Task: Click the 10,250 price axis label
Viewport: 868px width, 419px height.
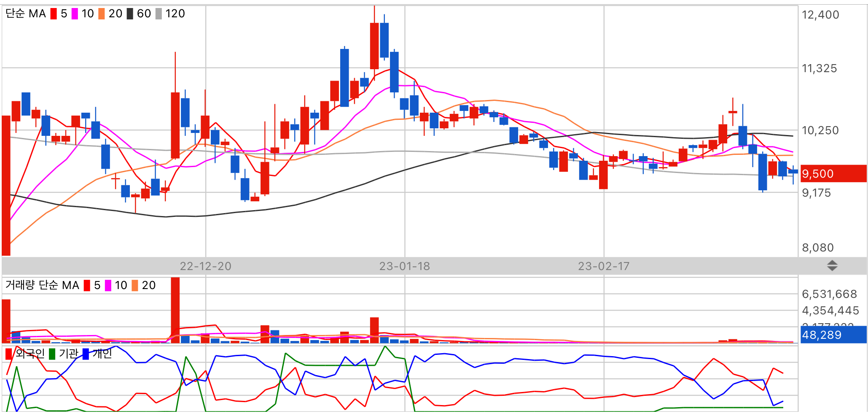Action: (820, 130)
